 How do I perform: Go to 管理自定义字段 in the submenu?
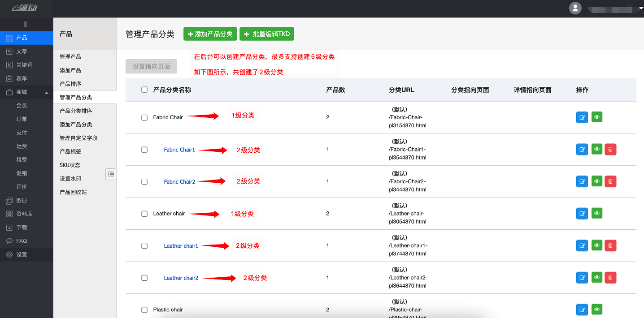pyautogui.click(x=78, y=138)
